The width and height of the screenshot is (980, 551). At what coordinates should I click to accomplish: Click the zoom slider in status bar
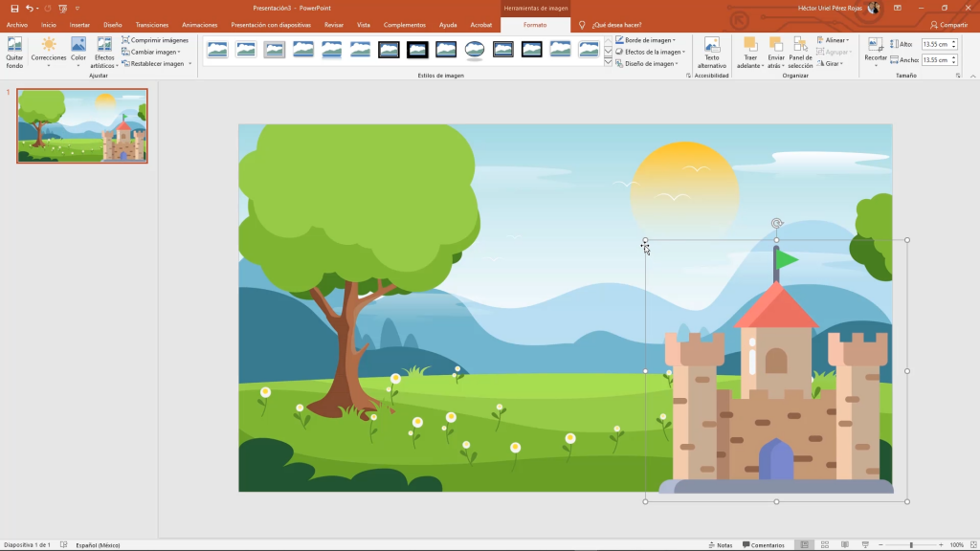[x=909, y=544]
